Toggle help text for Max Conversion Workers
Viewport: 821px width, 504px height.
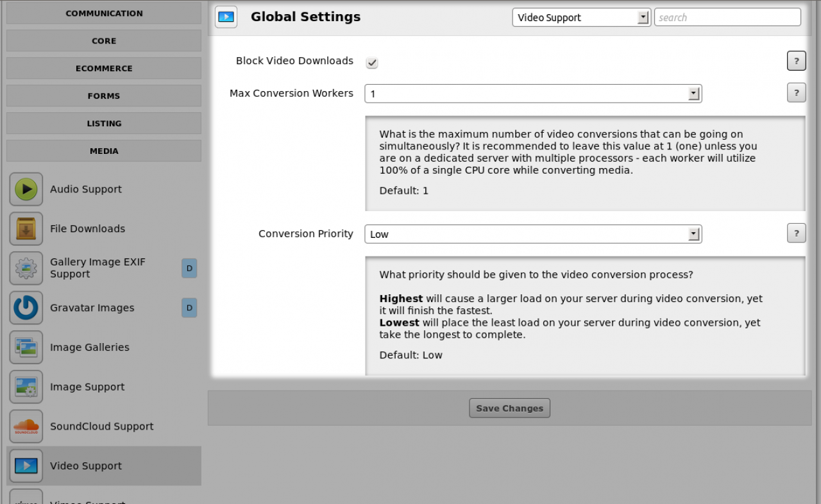tap(796, 93)
